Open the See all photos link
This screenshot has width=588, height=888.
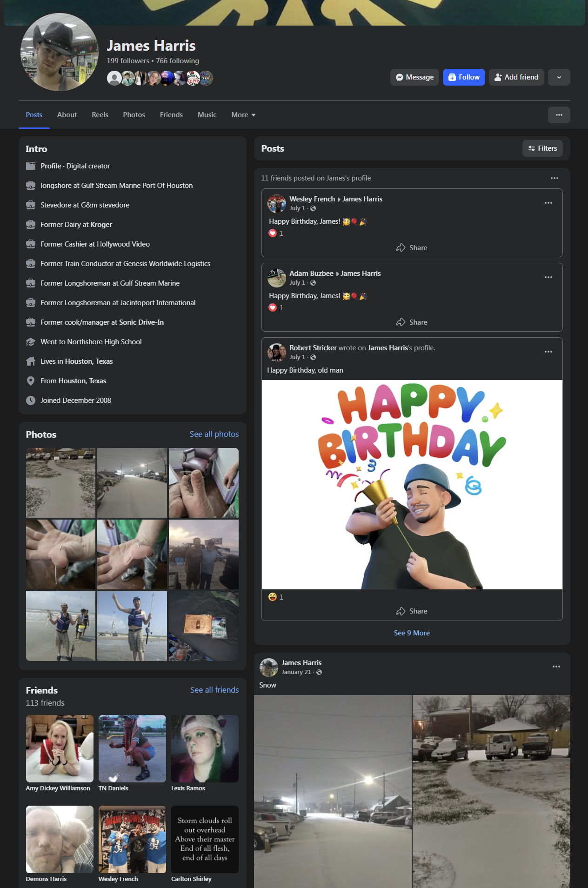point(214,434)
